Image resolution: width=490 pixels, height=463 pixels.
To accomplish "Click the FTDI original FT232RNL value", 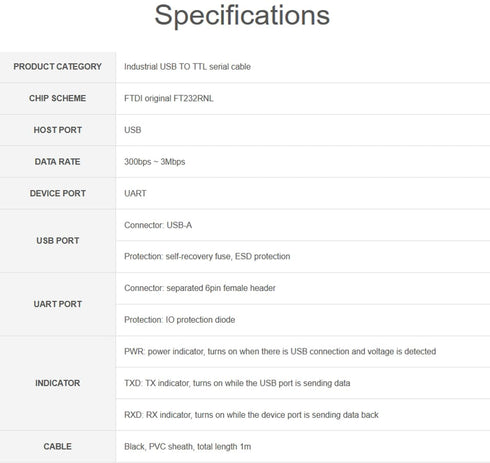I will pos(169,98).
